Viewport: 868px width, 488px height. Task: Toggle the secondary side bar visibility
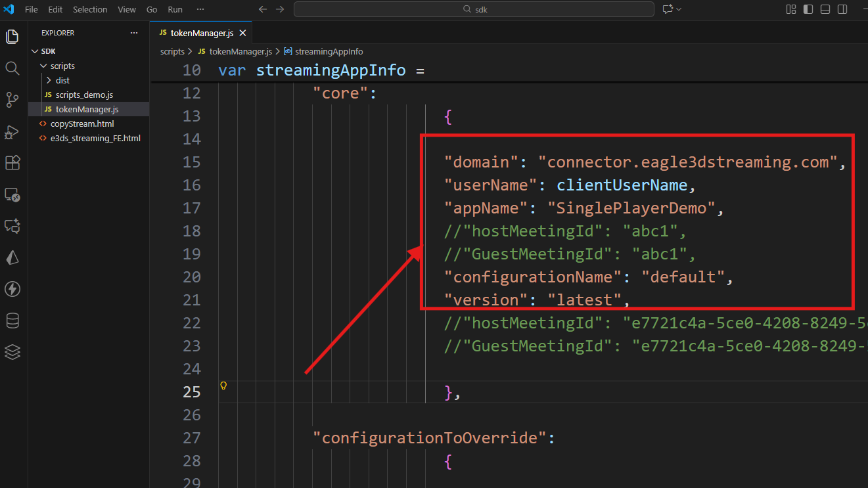tap(842, 9)
